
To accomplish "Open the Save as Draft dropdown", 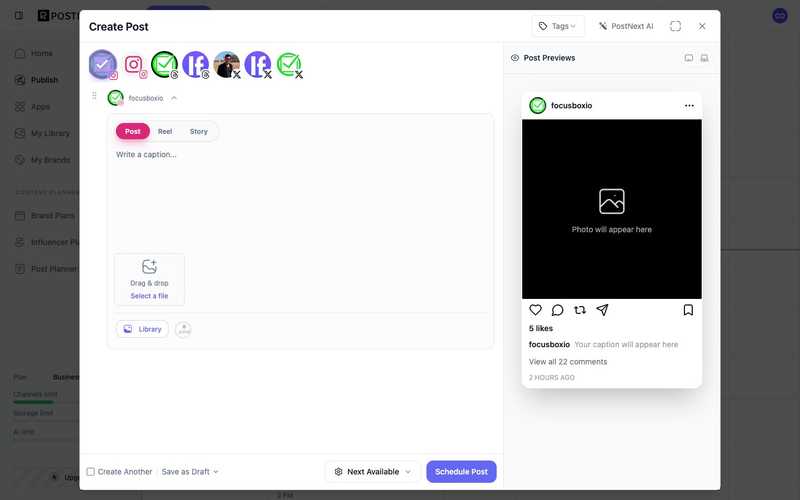I will [x=190, y=471].
